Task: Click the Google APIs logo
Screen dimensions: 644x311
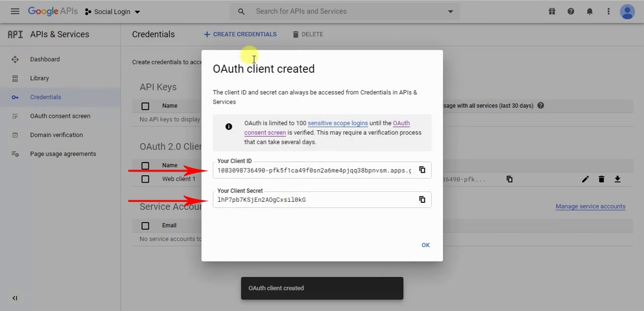Action: 52,11
